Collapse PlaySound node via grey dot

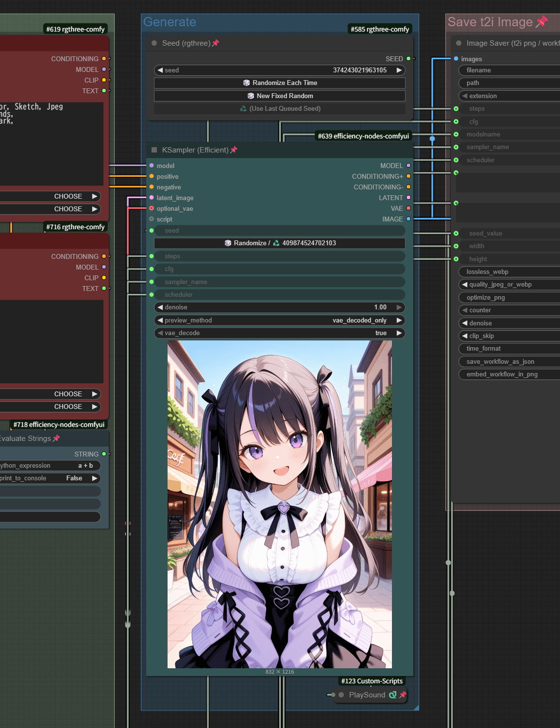tap(341, 695)
